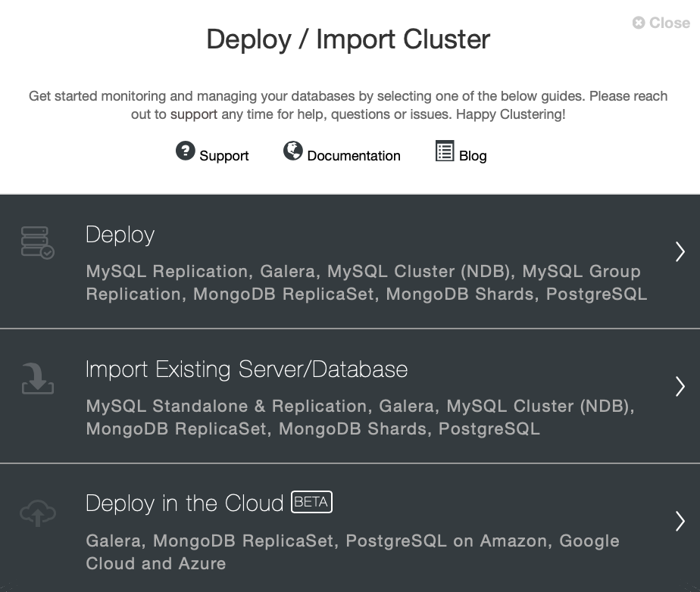The width and height of the screenshot is (700, 592).
Task: Click the cloud upload icon
Action: (x=38, y=513)
